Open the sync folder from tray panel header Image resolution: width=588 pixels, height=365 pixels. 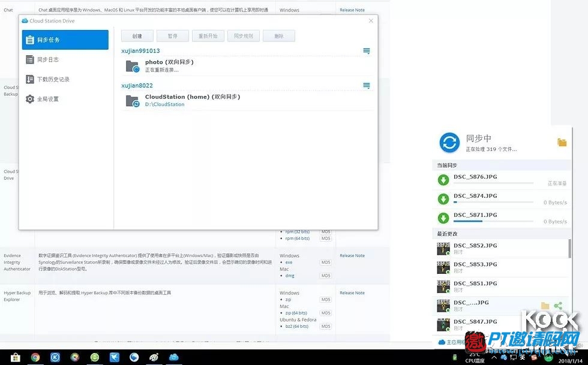pyautogui.click(x=562, y=143)
